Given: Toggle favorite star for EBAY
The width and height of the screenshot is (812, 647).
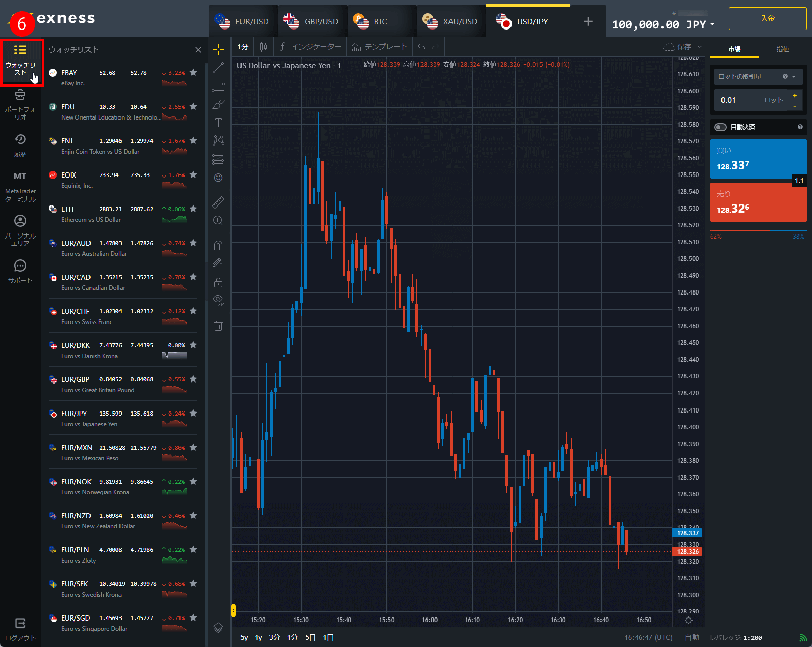Looking at the screenshot, I should click(193, 73).
